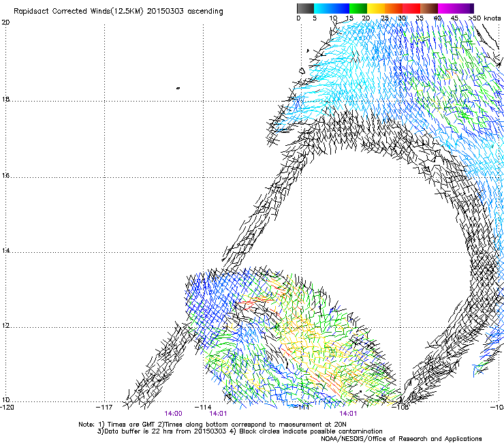
Task: Click the purple '14:01' label near -114
Action: pos(218,414)
